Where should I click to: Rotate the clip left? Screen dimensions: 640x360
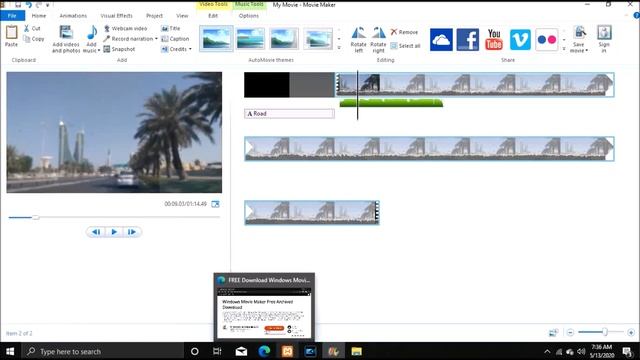point(358,40)
